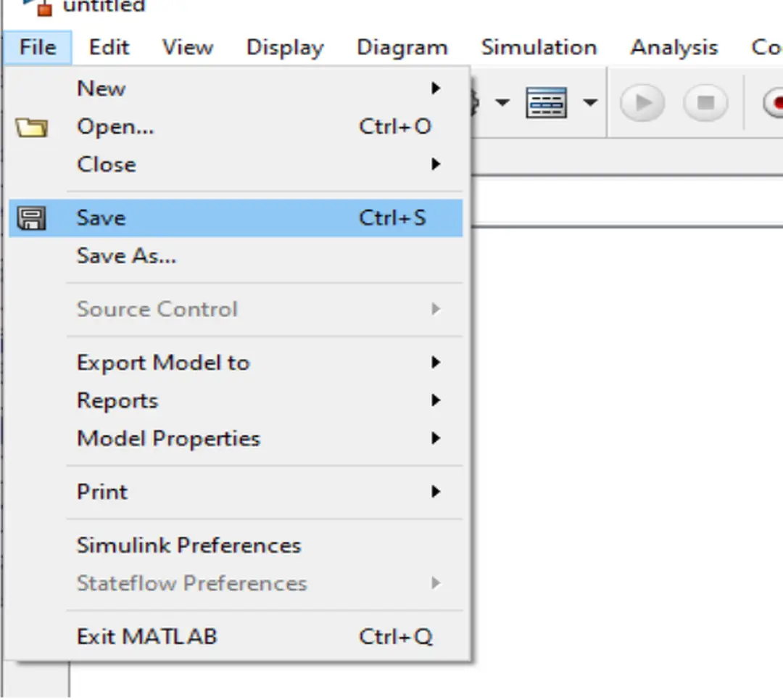
Task: Open the dropdown beside the Simulation Data Inspector icon
Action: pos(591,102)
